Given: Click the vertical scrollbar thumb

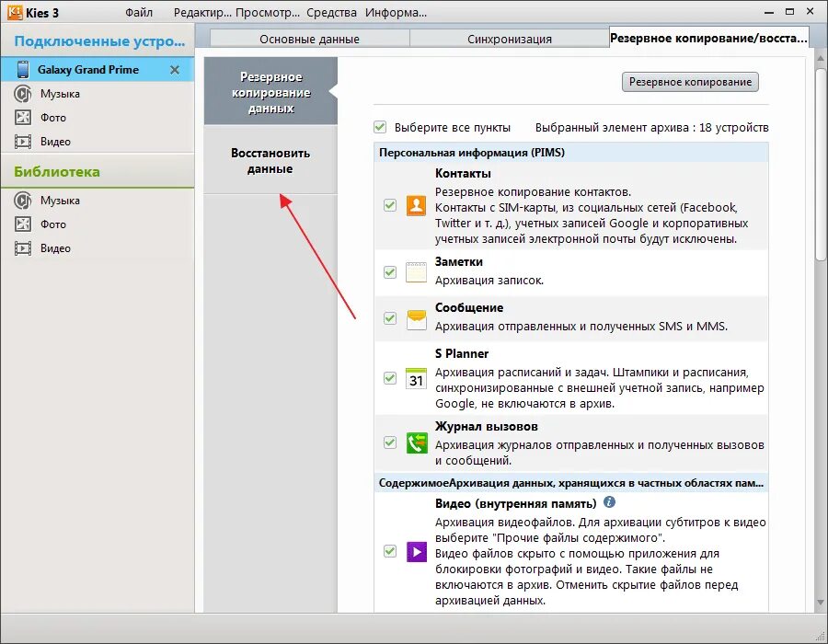Looking at the screenshot, I should click(820, 164).
